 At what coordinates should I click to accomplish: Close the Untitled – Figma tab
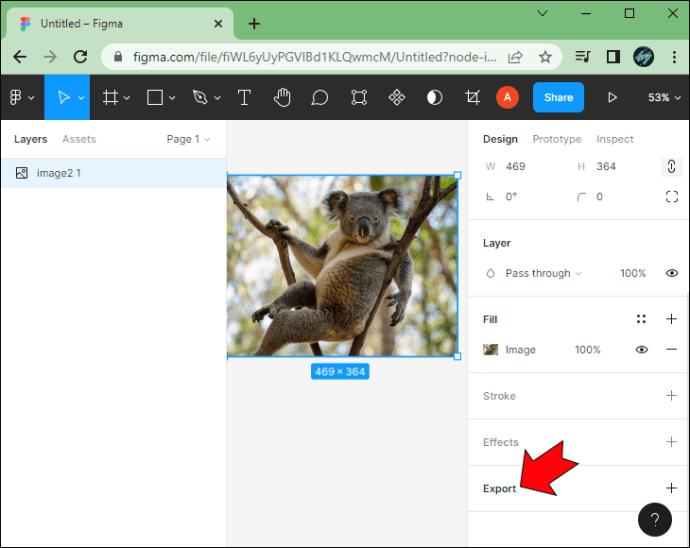pyautogui.click(x=218, y=24)
